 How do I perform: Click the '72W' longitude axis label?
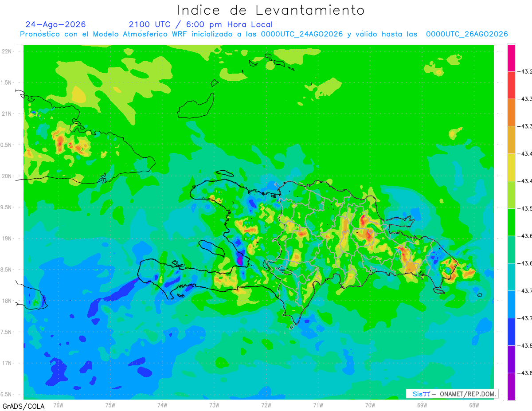click(x=266, y=405)
